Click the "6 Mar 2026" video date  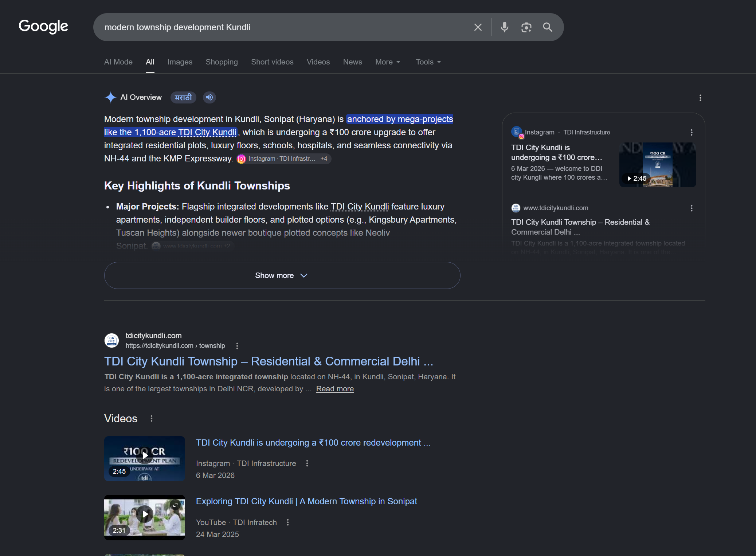click(x=215, y=475)
